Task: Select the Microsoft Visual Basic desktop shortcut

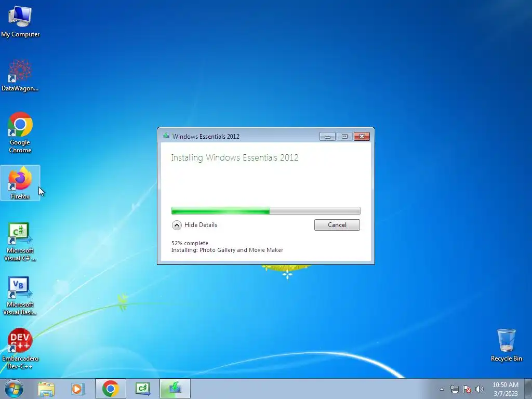Action: point(20,296)
